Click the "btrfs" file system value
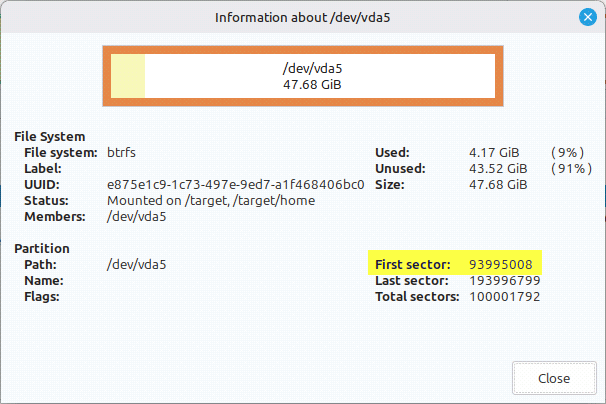The height and width of the screenshot is (404, 606). pos(122,152)
